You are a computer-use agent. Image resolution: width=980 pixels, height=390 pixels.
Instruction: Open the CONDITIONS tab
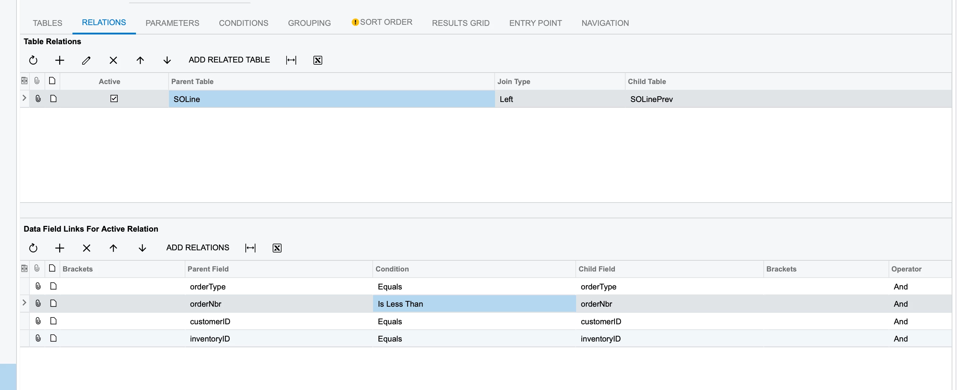click(244, 23)
